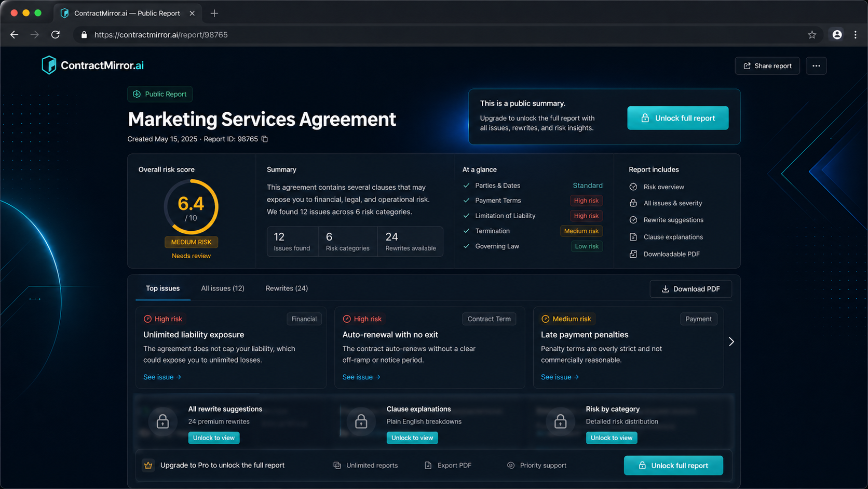Unlock to view Clause explanations
Screen dimensions: 868x489
[412, 438]
